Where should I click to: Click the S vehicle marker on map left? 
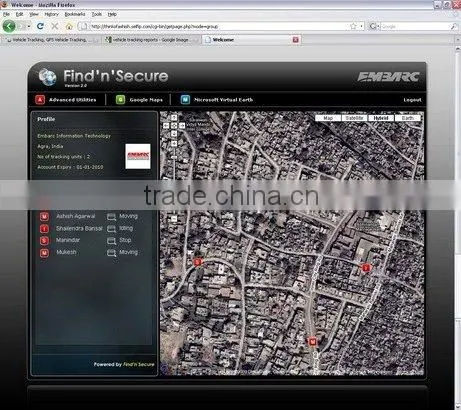[198, 262]
